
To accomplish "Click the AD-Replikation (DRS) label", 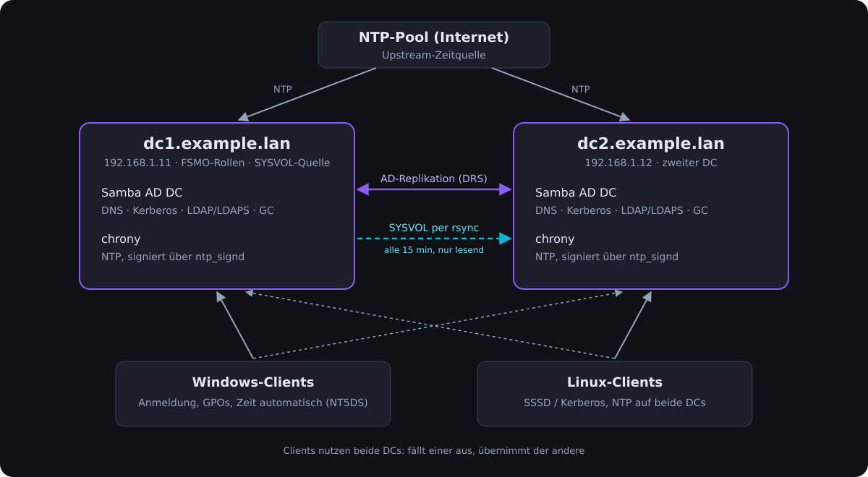I will coord(434,179).
